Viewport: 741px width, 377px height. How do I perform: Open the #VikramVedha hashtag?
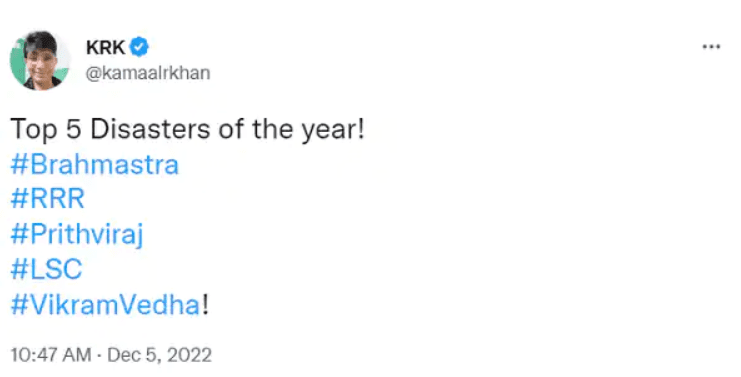coord(105,305)
